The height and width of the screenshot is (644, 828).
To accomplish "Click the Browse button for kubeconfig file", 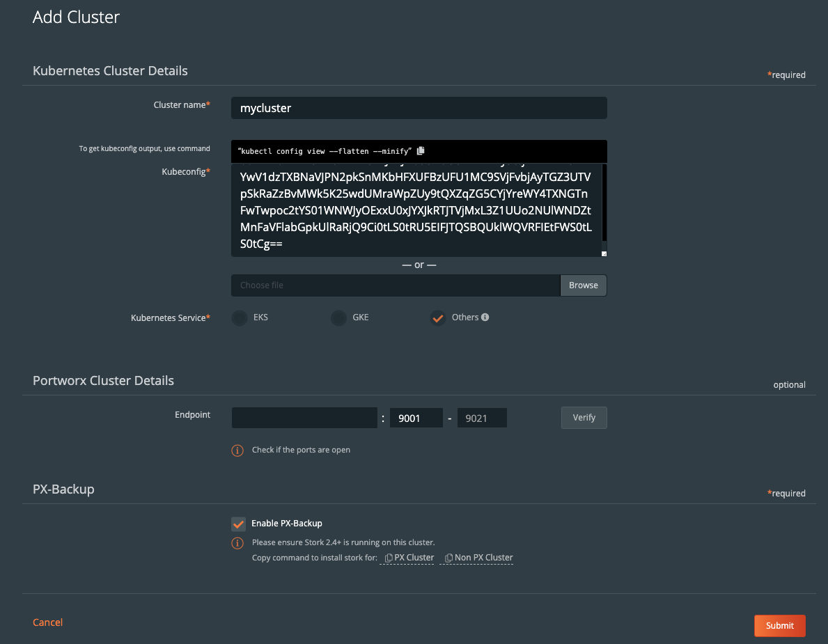I will coord(583,285).
